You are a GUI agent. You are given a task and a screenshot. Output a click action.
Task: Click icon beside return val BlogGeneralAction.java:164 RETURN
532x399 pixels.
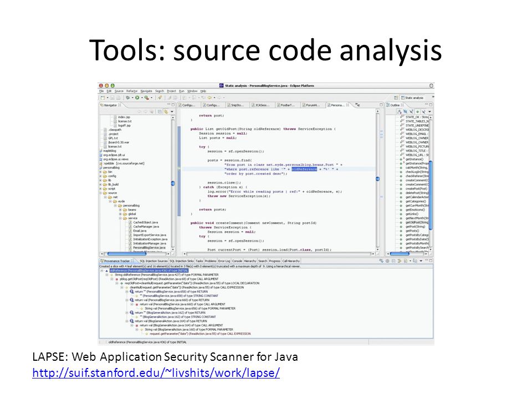point(132,321)
